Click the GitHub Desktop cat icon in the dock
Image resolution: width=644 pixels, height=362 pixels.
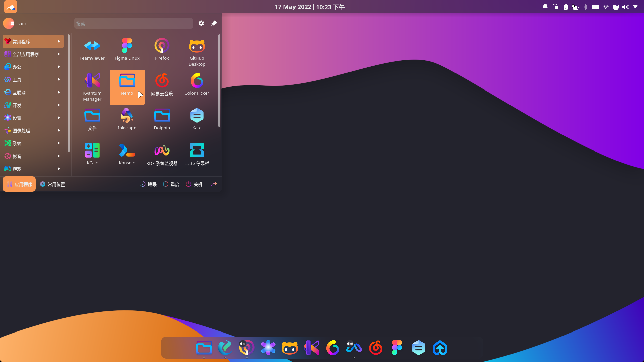point(290,348)
